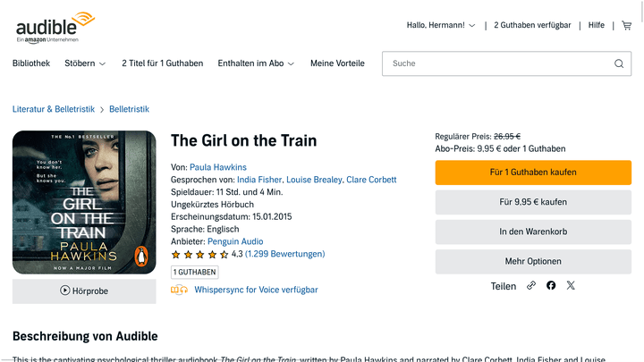Click into the Suche search field
Image resolution: width=644 pixels, height=362 pixels.
click(x=496, y=63)
